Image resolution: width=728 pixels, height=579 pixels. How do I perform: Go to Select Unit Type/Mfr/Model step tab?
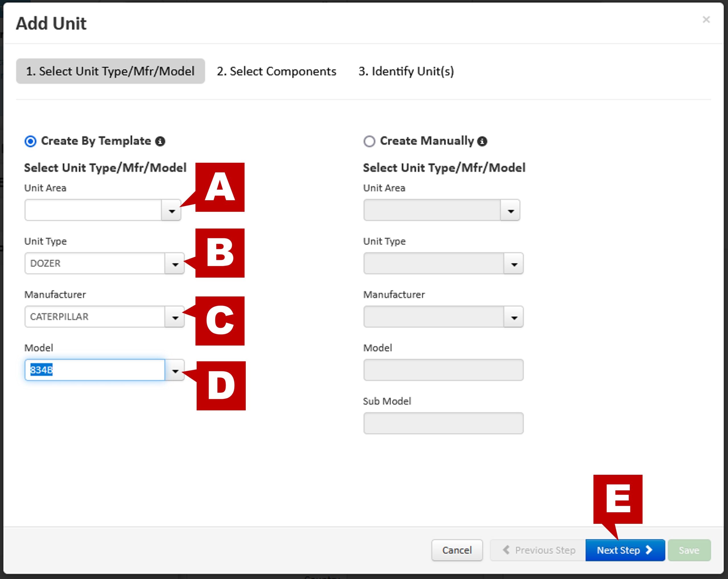(x=110, y=71)
